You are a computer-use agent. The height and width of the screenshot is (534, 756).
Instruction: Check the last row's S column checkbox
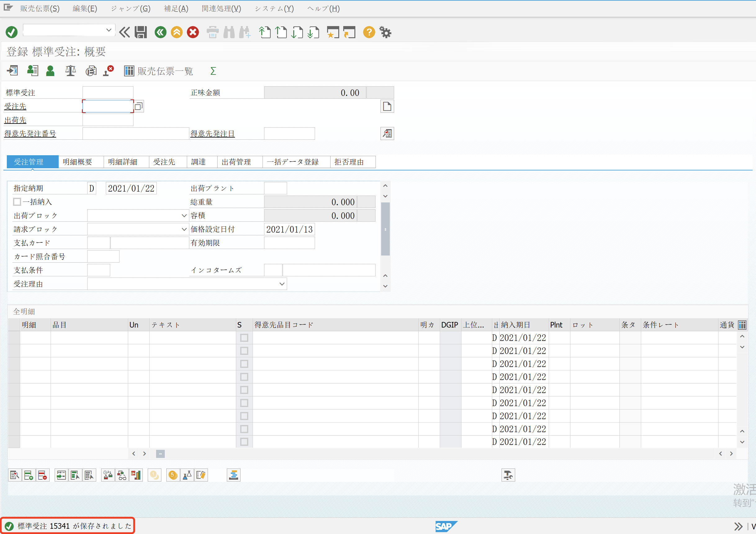[x=244, y=442]
